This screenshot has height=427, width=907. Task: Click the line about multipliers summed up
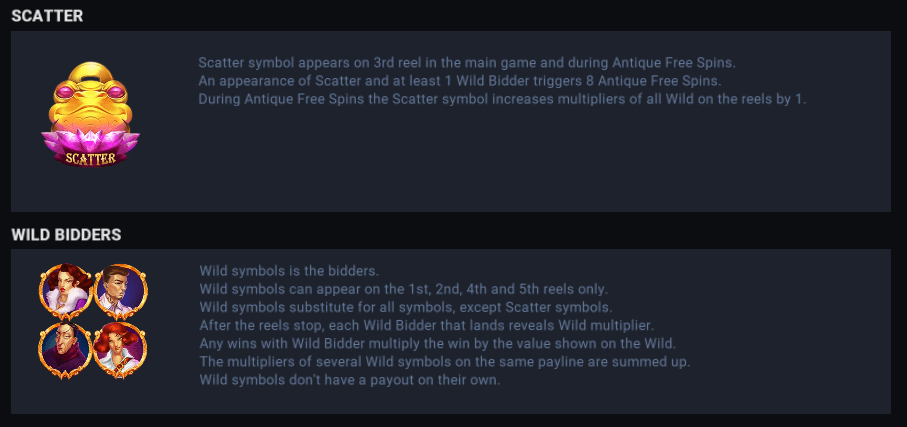point(445,361)
